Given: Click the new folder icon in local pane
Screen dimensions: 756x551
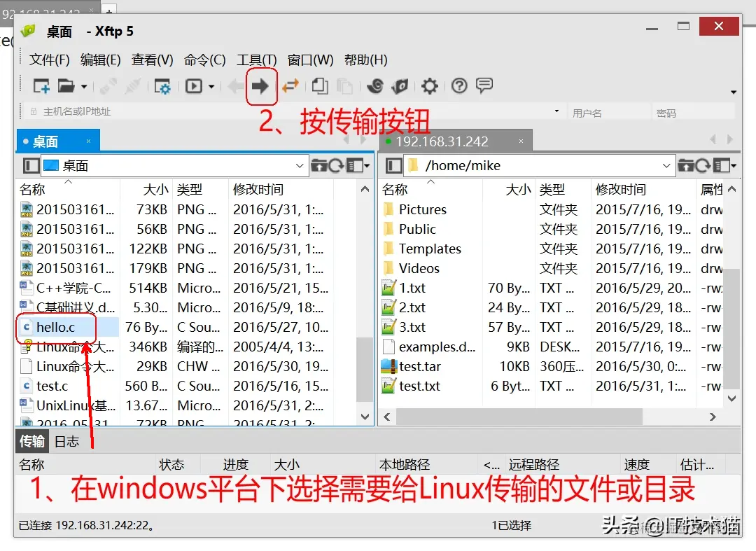Looking at the screenshot, I should (318, 166).
